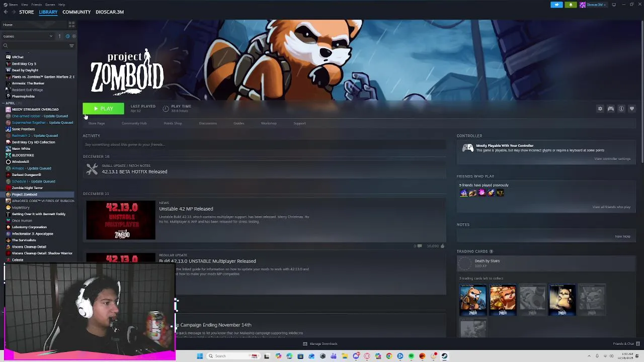Open the Support link
This screenshot has width=644, height=362.
tap(299, 123)
